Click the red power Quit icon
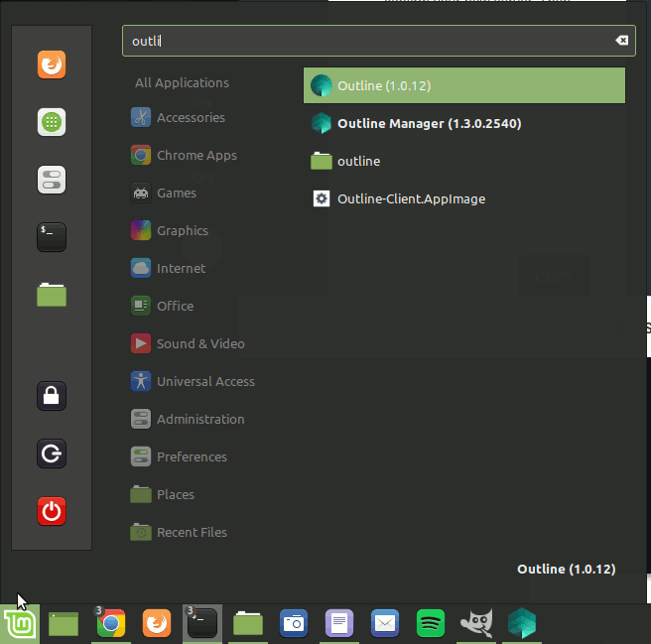The height and width of the screenshot is (644, 651). 52,511
